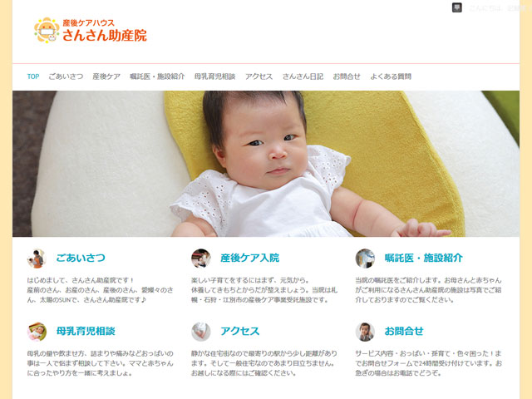This screenshot has height=399, width=532.
Task: Click the さんさん助産院 site title
Action: [x=105, y=35]
